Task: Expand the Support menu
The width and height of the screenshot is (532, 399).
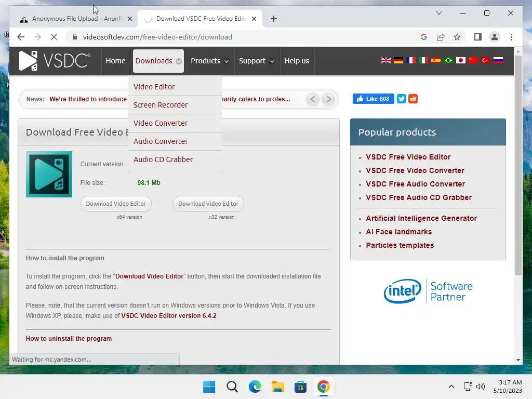Action: (257, 61)
